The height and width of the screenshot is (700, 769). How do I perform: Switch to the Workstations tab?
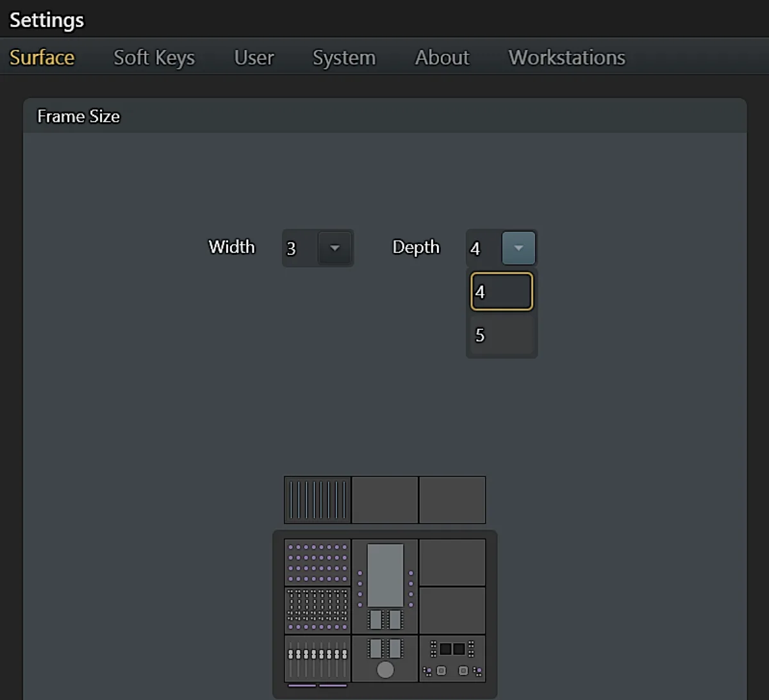pyautogui.click(x=567, y=58)
